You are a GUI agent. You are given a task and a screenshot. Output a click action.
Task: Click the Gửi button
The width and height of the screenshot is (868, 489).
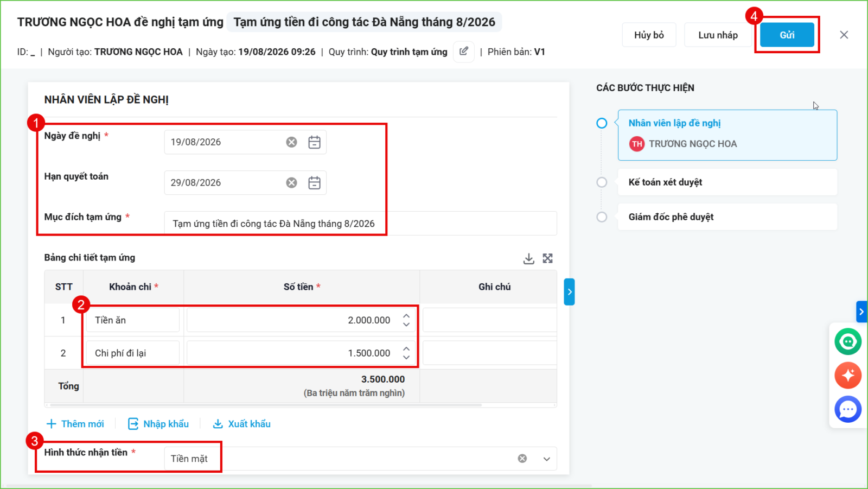pos(787,35)
